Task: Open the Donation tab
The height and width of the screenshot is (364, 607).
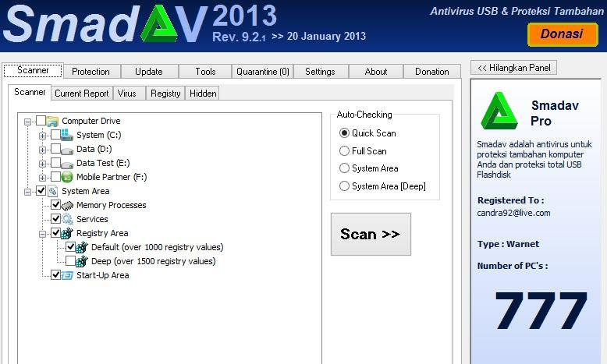Action: 432,72
